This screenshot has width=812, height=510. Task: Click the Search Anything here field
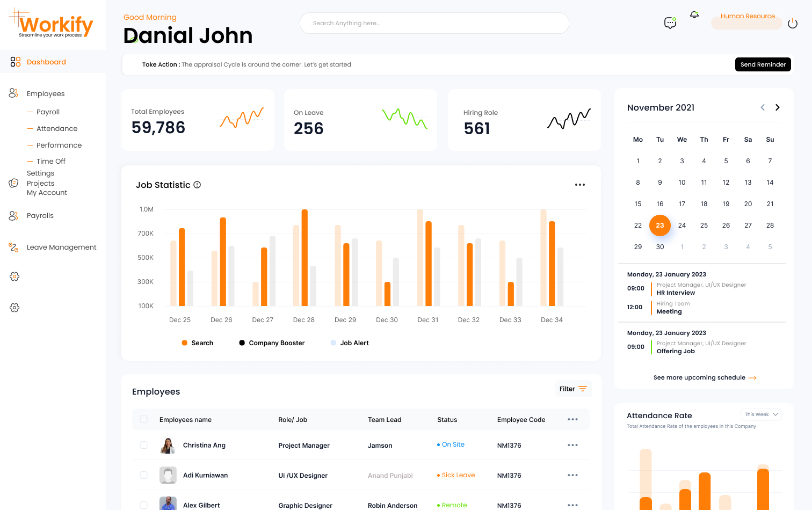click(434, 23)
